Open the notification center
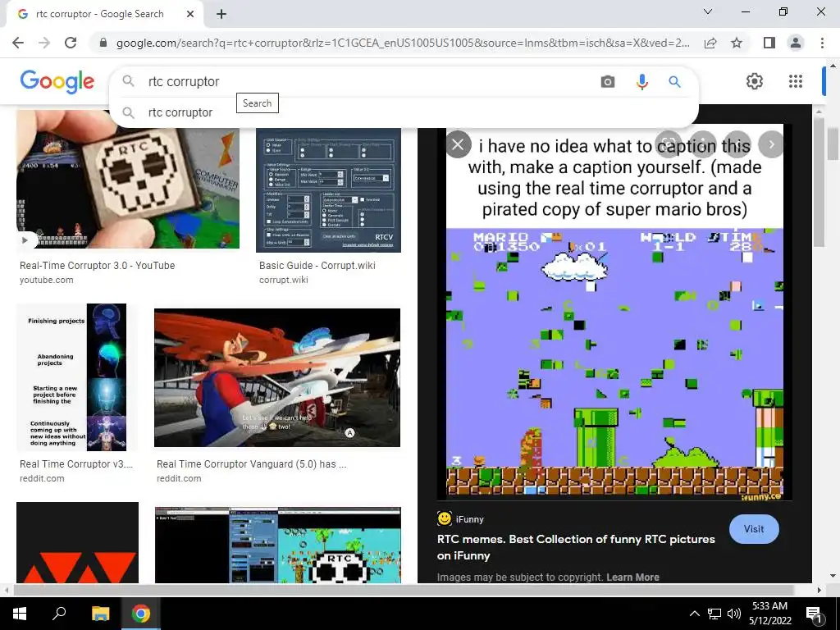 (814, 614)
